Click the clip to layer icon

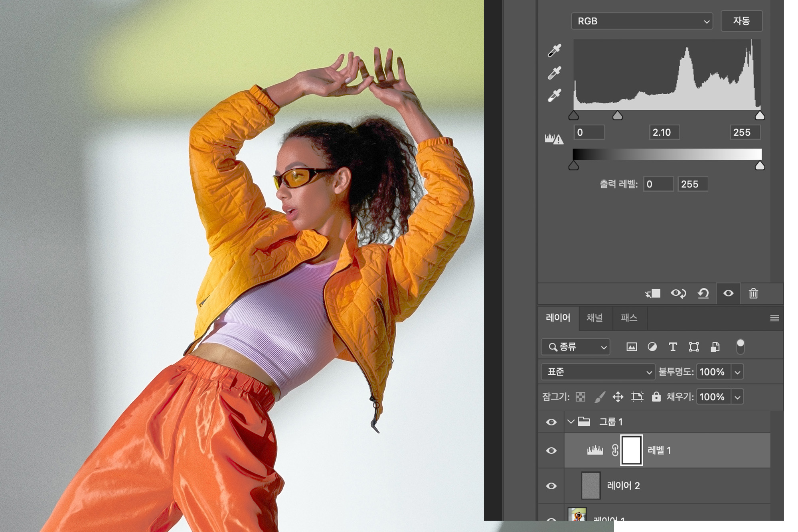coord(653,294)
